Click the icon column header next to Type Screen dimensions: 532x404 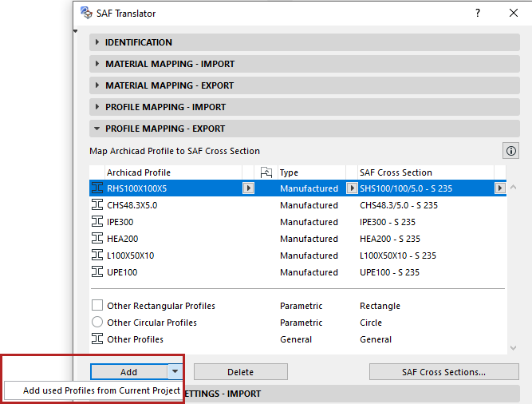click(266, 172)
